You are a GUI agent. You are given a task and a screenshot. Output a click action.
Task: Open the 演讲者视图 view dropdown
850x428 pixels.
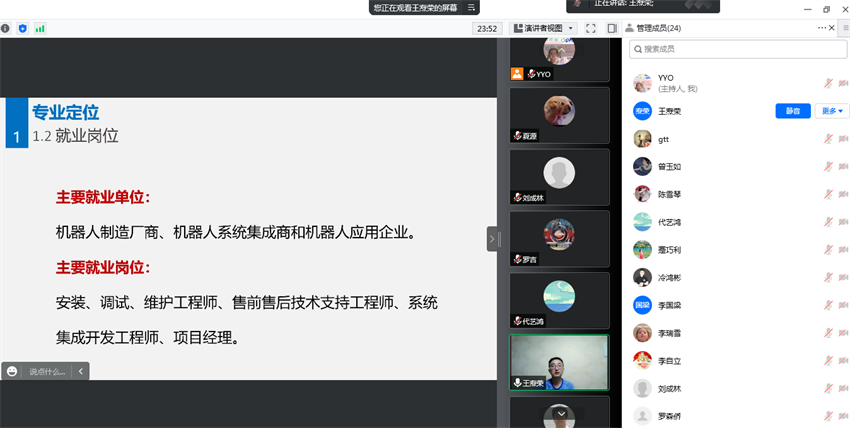[543, 28]
